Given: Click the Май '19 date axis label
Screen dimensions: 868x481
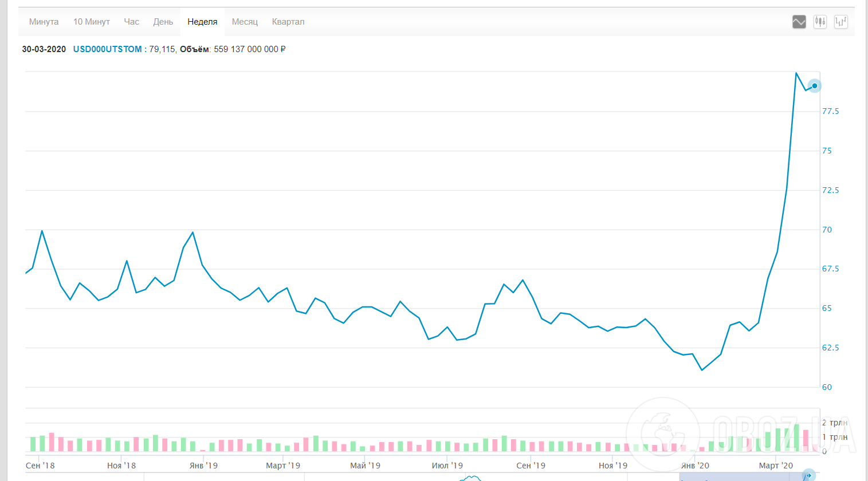Looking at the screenshot, I should pos(366,466).
